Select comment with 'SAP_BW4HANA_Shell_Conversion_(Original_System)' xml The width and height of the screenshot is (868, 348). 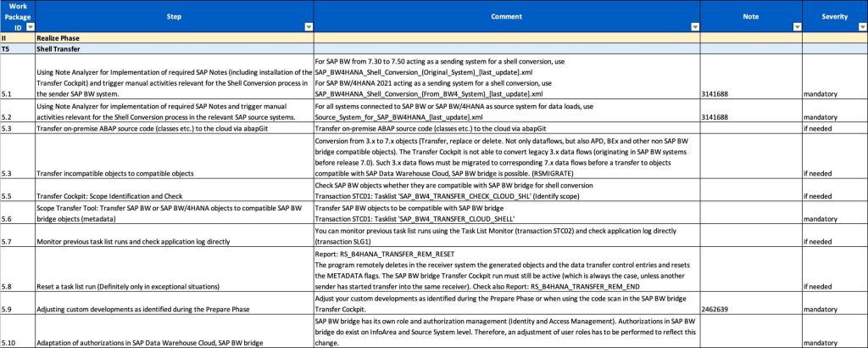point(507,77)
